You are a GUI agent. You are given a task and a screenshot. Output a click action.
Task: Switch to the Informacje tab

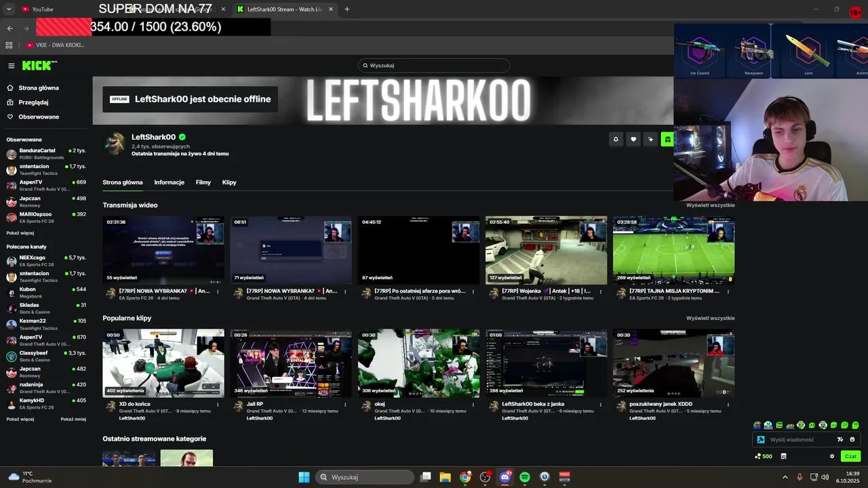click(x=169, y=182)
